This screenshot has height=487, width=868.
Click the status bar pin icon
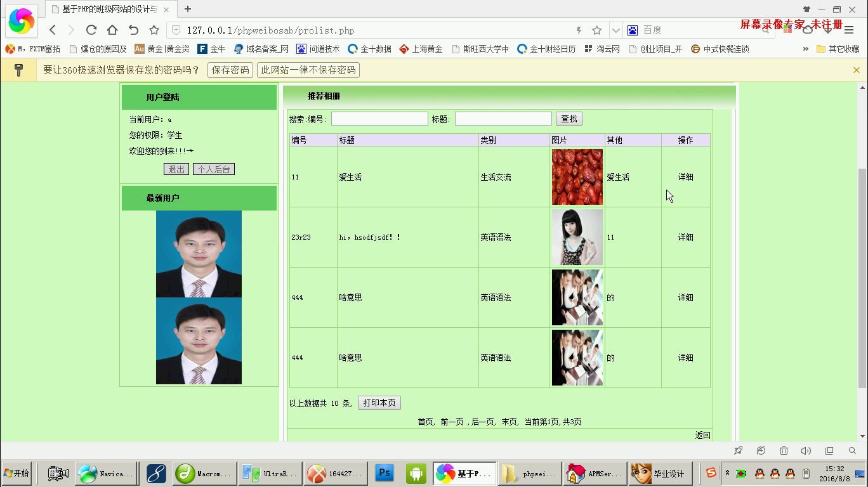coord(738,451)
